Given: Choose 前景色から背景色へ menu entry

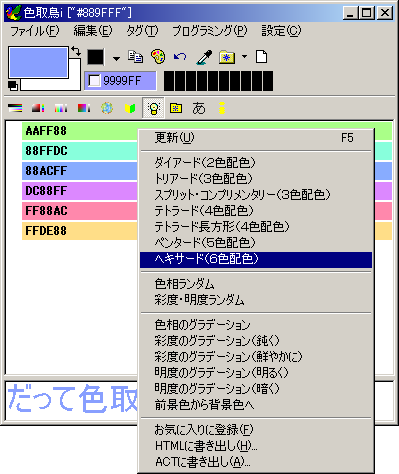Looking at the screenshot, I should (256, 405).
